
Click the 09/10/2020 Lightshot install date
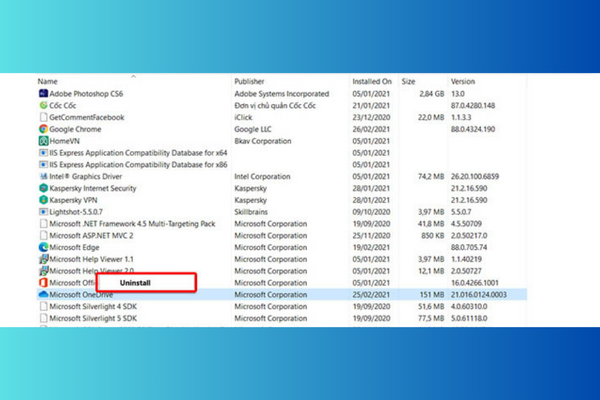coord(371,212)
